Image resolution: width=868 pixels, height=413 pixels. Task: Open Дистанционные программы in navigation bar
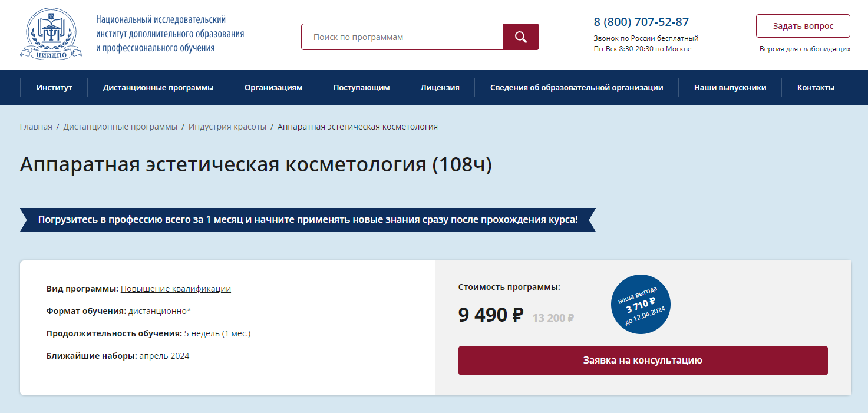158,87
